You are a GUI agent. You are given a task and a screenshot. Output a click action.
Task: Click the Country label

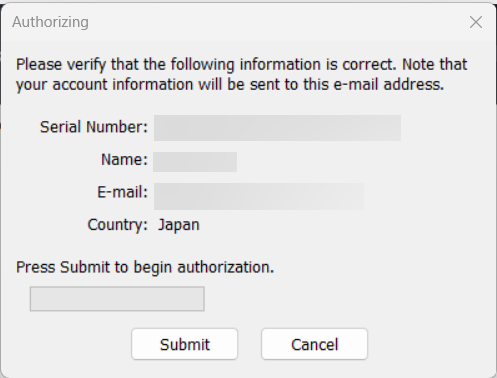117,225
